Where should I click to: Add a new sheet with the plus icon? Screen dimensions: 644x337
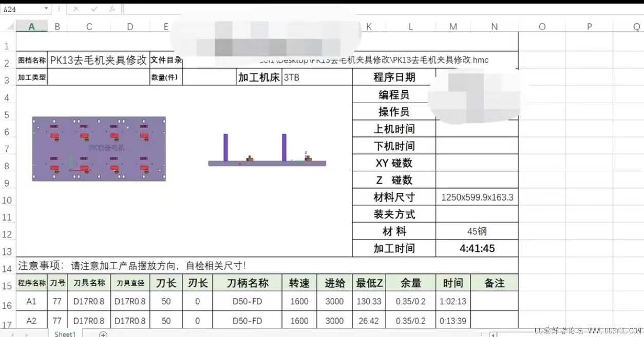103,334
